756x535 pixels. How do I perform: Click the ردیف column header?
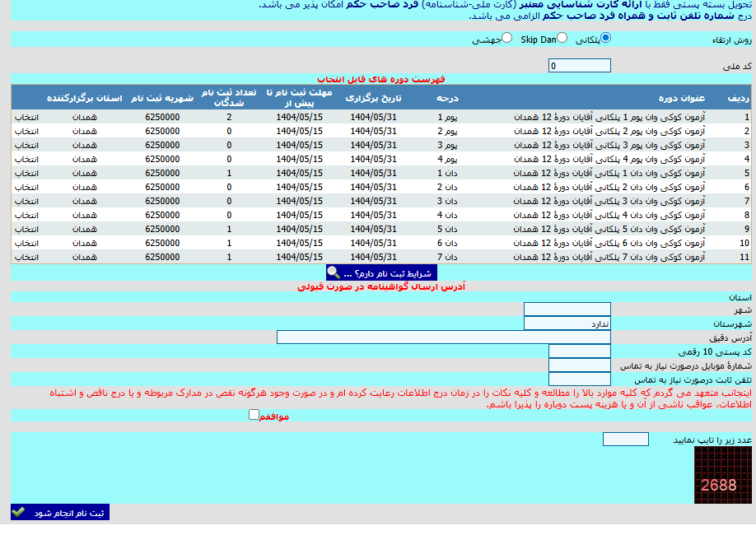[739, 98]
